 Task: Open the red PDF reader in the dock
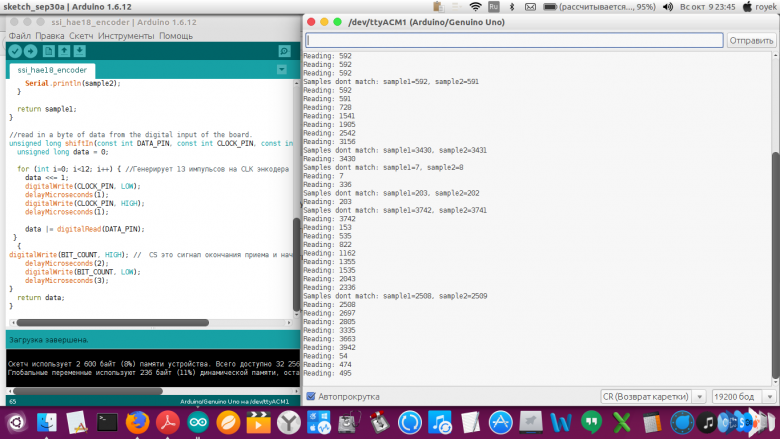(x=168, y=423)
